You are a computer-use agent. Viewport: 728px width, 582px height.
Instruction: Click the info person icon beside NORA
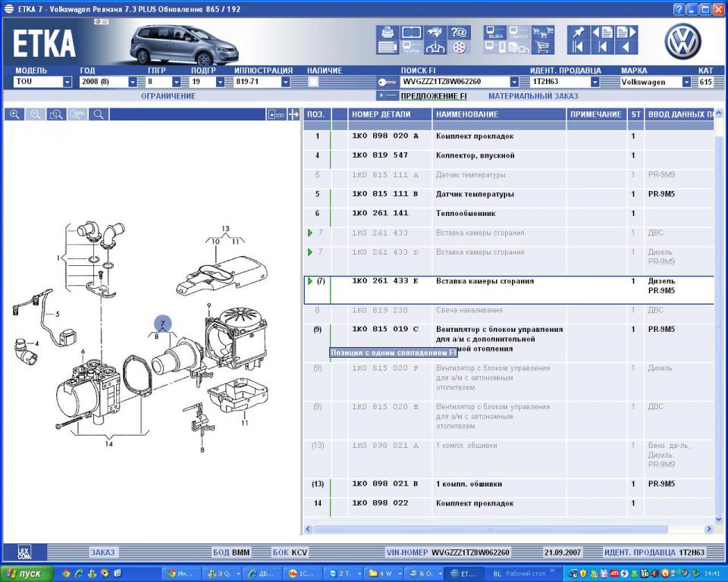435,47
